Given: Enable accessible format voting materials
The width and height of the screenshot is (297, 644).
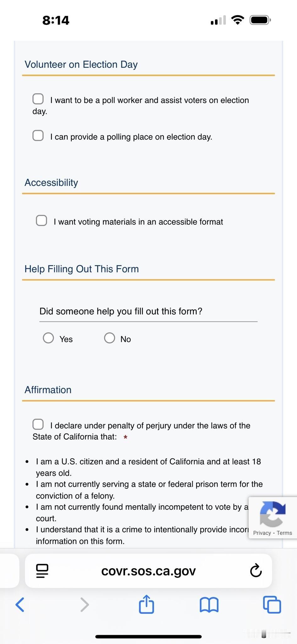Looking at the screenshot, I should coord(41,220).
